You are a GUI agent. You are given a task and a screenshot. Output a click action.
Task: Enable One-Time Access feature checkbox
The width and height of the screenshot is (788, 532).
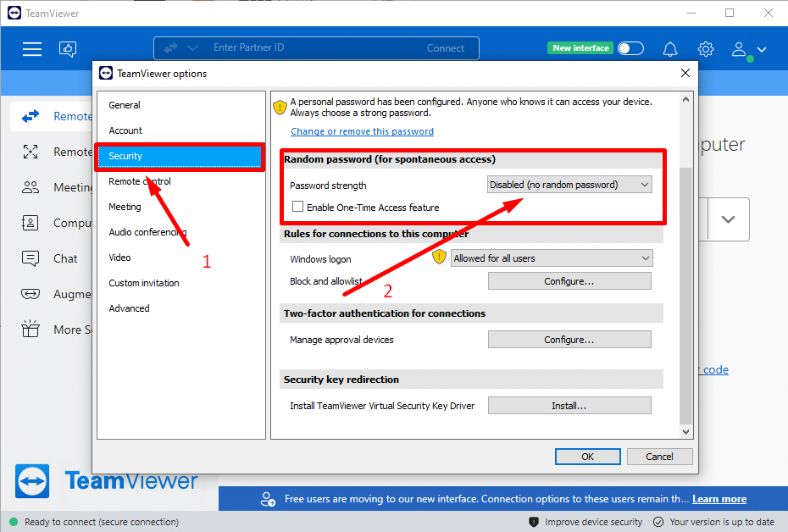click(298, 207)
